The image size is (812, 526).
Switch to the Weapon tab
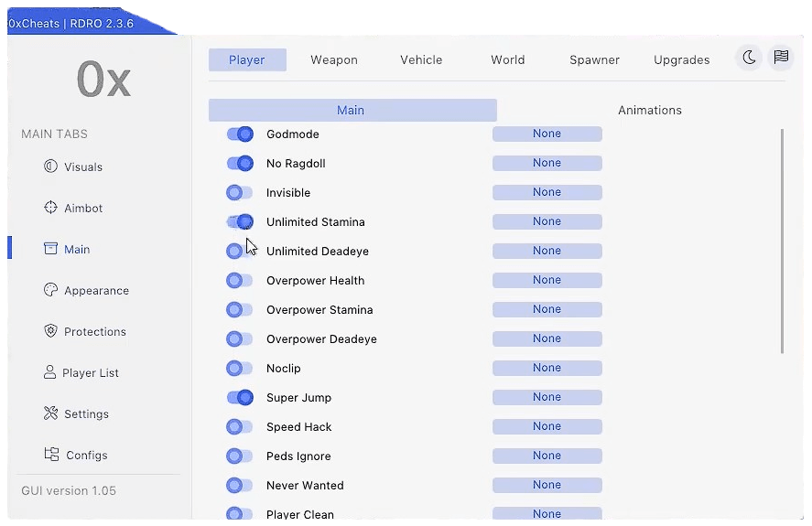[x=334, y=59]
